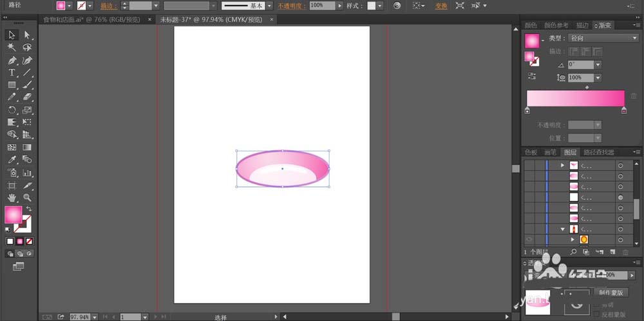Select the Zoom magnifier tool
This screenshot has height=321, width=644.
click(27, 198)
